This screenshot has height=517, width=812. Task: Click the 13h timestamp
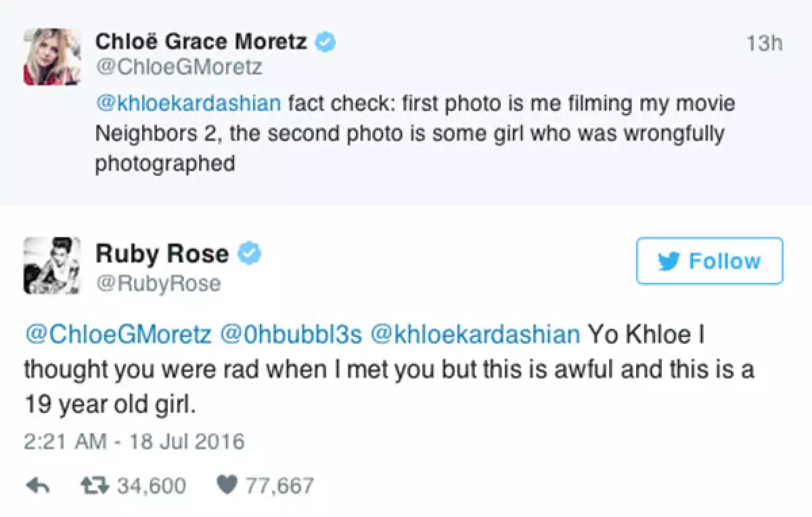coord(765,44)
